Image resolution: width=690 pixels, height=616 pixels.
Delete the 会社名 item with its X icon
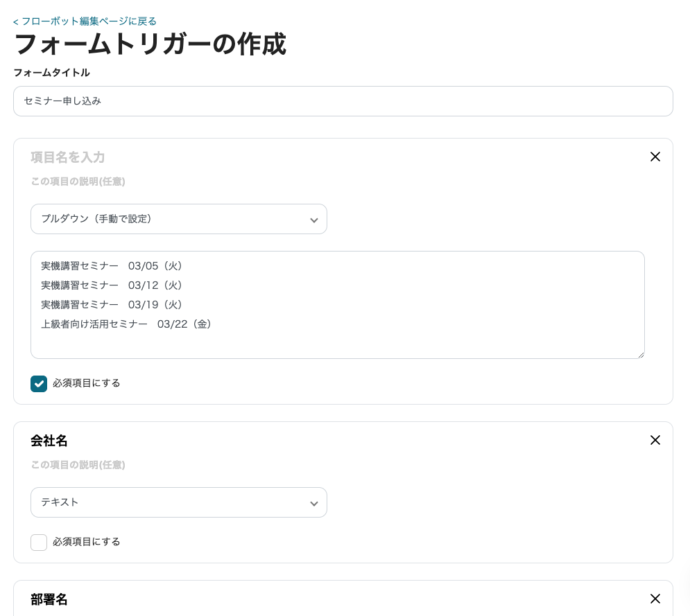[655, 440]
